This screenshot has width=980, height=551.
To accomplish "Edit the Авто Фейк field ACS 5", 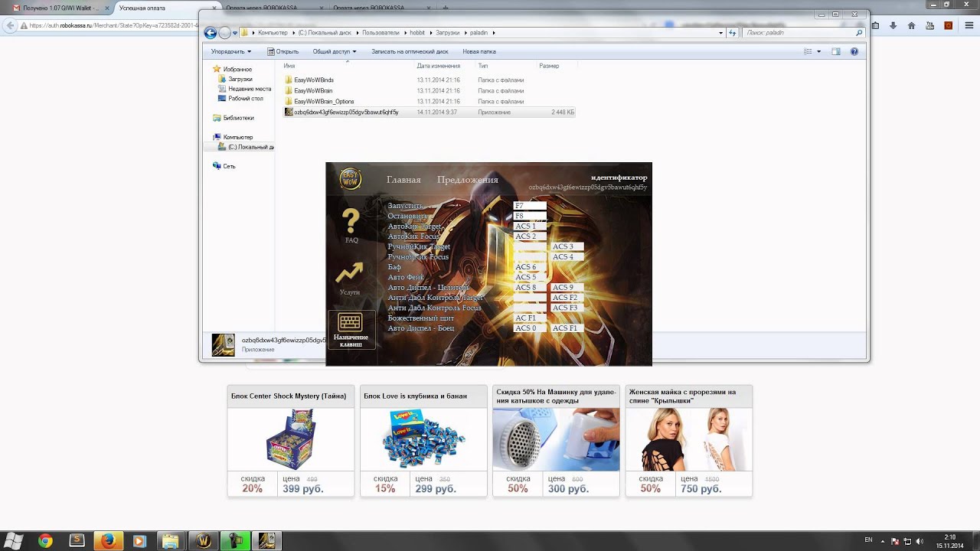I will point(530,277).
